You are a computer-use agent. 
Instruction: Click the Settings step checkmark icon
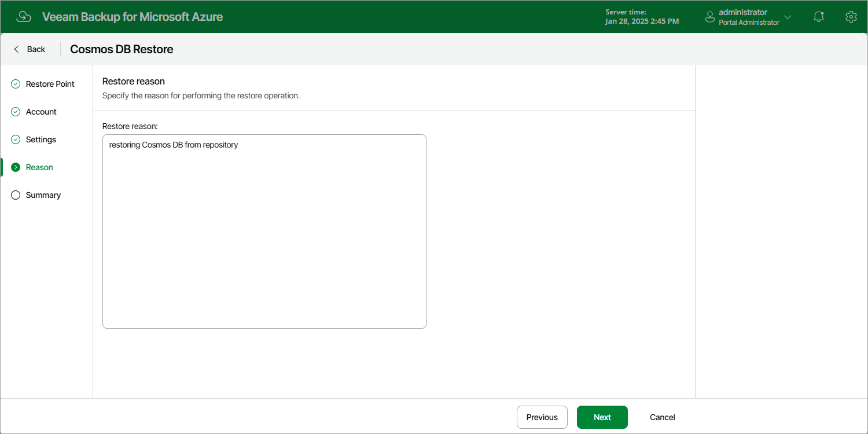(16, 139)
